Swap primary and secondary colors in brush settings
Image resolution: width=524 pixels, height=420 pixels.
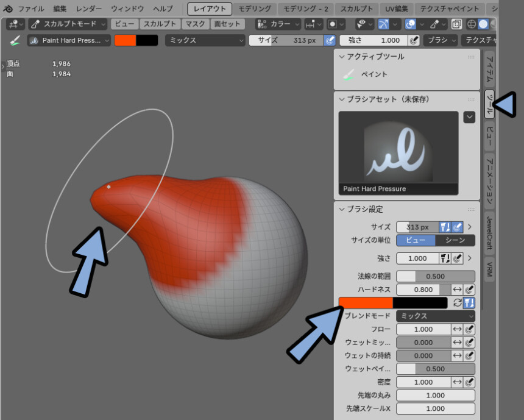457,303
